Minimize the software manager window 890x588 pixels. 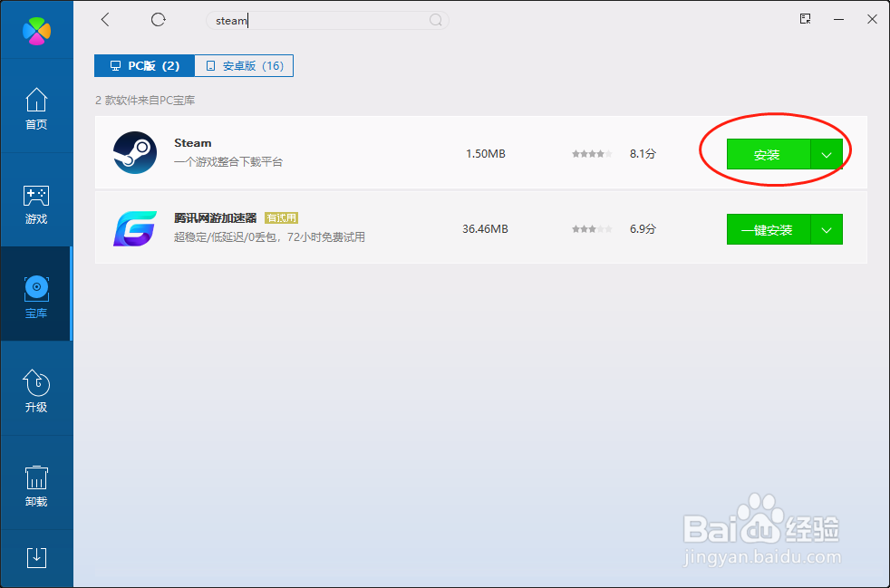point(838,19)
